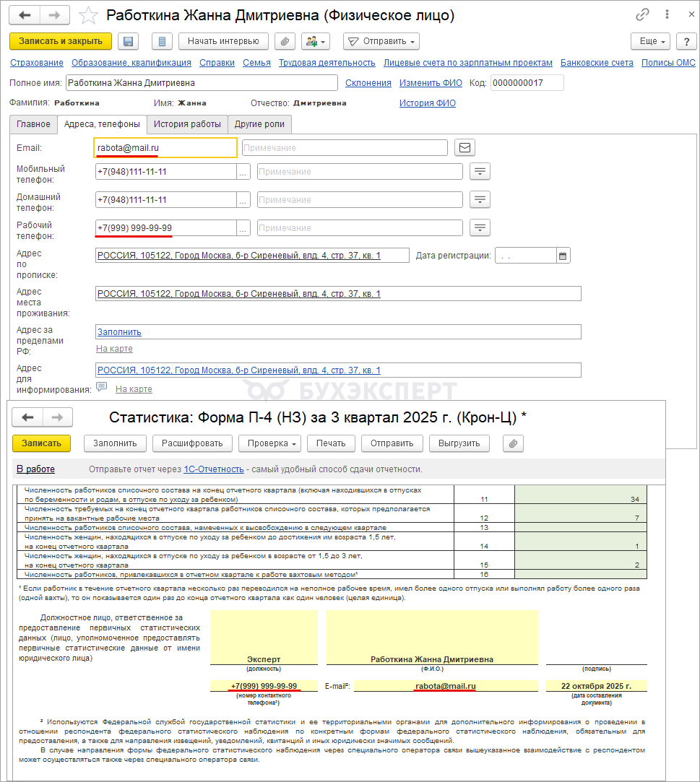Click the Эксперт должность cell in report
Image resolution: width=700 pixels, height=782 pixels.
pyautogui.click(x=264, y=638)
